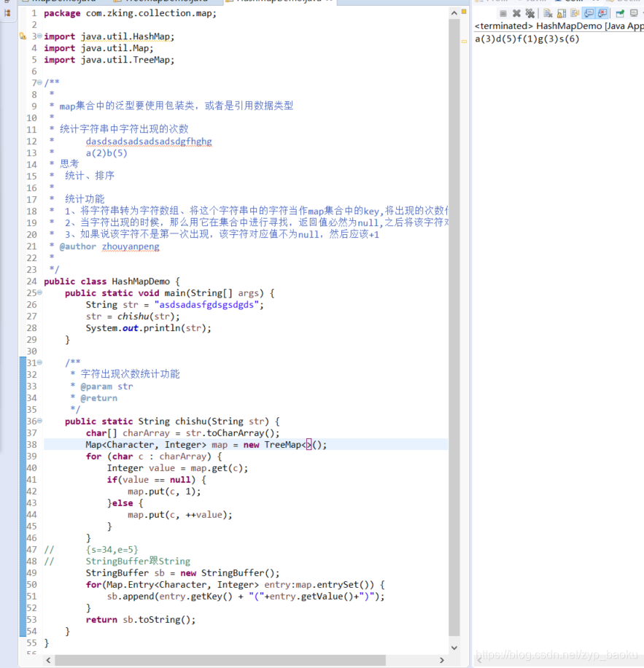Click the terminated HashMapDemo console label
The width and height of the screenshot is (644, 668).
point(559,26)
